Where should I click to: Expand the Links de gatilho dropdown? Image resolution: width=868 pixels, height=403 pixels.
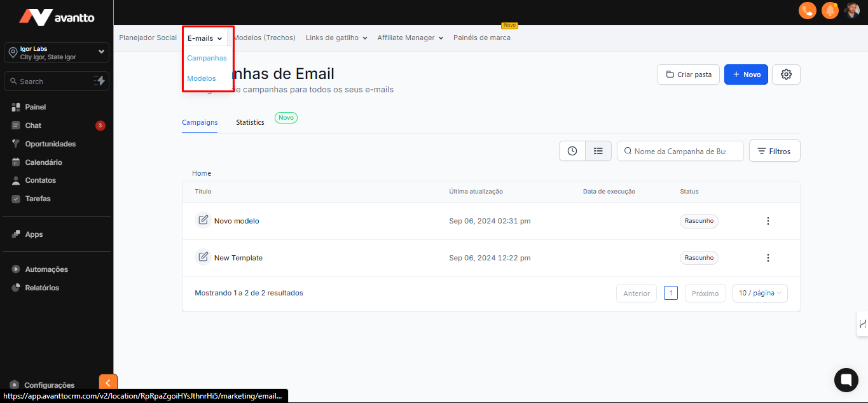click(336, 38)
